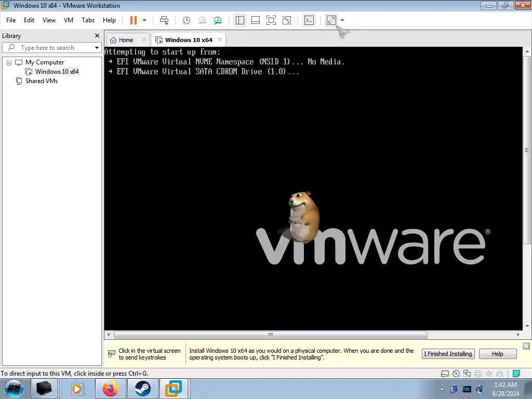532x399 pixels.
Task: Click the Help button in the install bar
Action: 497,354
